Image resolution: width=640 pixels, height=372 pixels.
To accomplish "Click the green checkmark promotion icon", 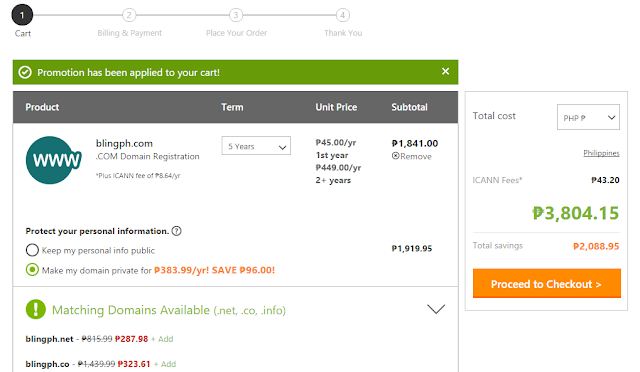I will pos(25,73).
